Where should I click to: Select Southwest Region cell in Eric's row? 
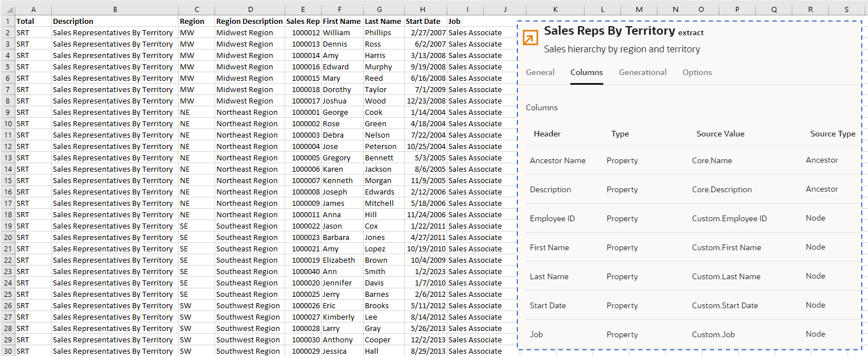[x=250, y=305]
